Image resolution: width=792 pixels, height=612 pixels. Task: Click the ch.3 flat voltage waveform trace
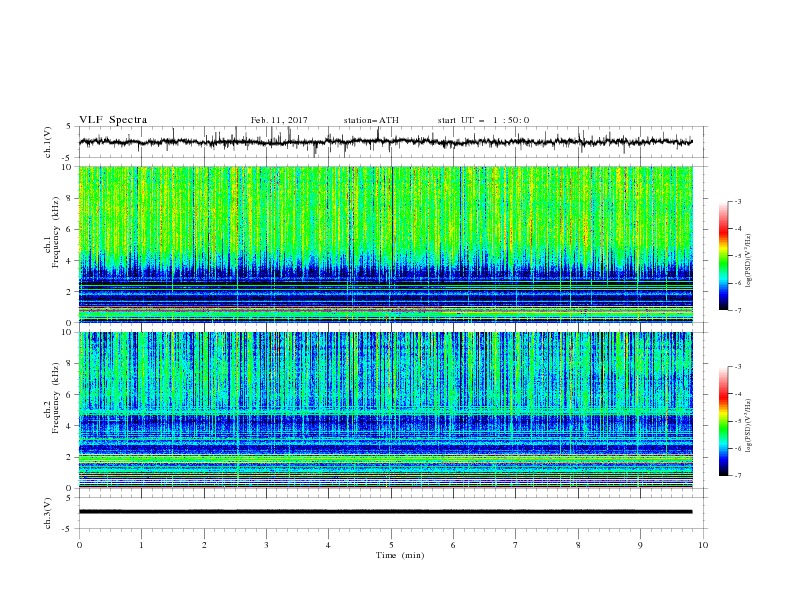(x=385, y=512)
